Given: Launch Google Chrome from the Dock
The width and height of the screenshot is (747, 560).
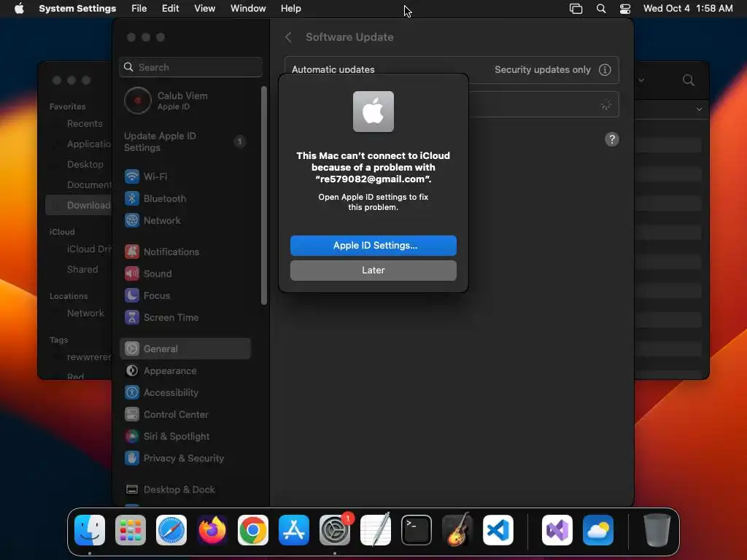Looking at the screenshot, I should click(253, 529).
